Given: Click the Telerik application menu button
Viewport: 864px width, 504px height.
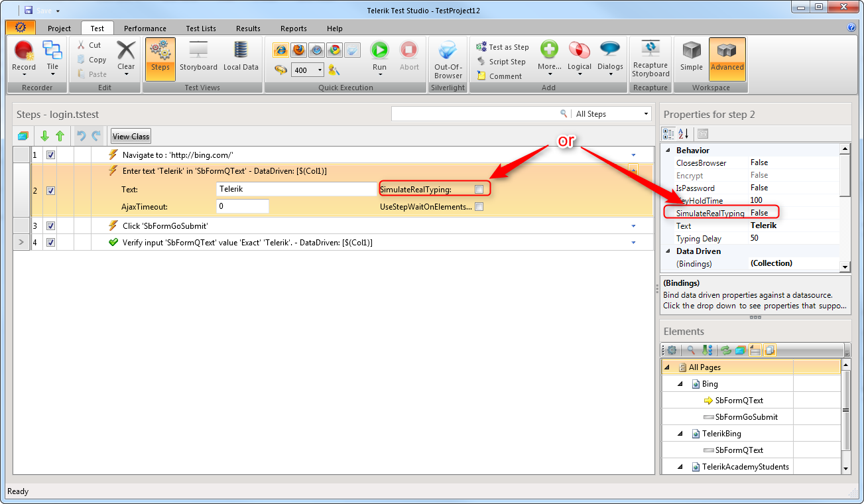Looking at the screenshot, I should point(21,28).
